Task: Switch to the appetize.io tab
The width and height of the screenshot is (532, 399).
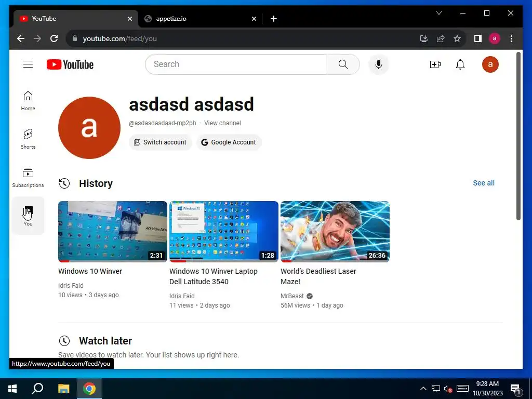Action: (x=200, y=19)
